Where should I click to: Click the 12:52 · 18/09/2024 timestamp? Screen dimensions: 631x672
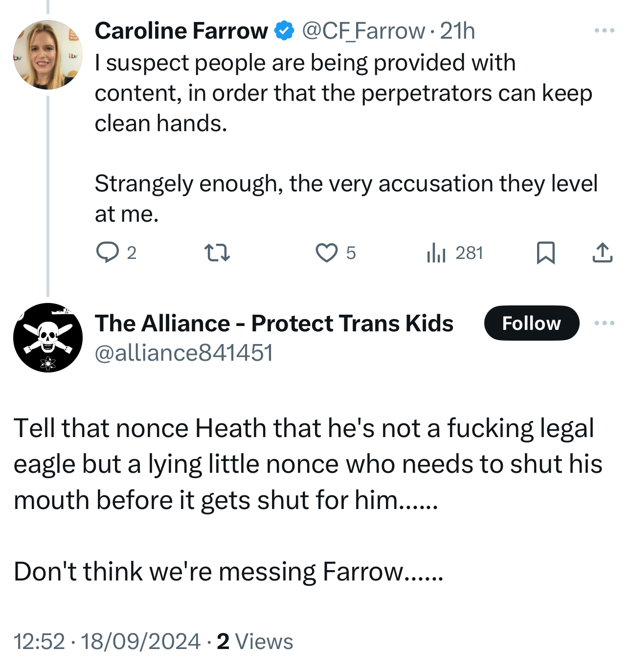(x=107, y=641)
